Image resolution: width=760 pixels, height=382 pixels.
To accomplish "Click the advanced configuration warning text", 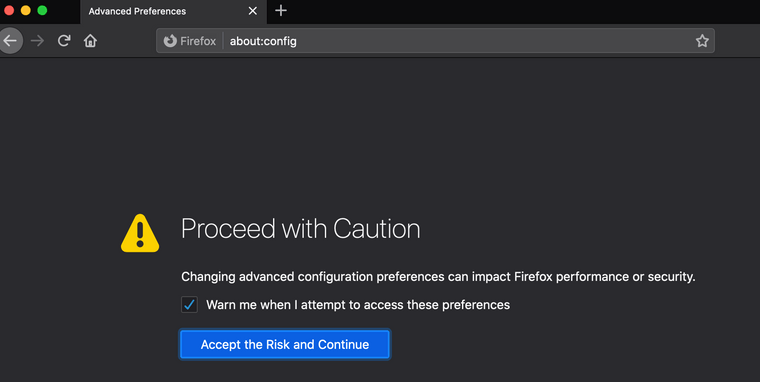I will [x=438, y=277].
